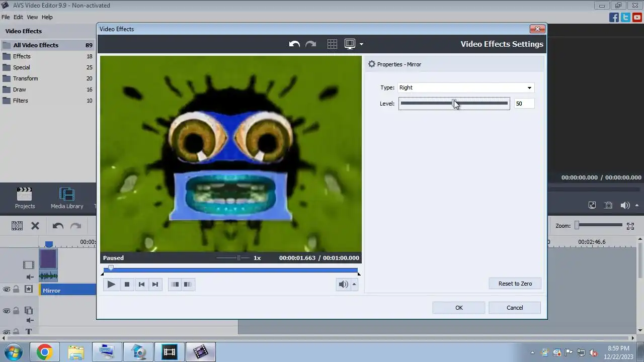Click the previous scene button in preview

click(175, 285)
